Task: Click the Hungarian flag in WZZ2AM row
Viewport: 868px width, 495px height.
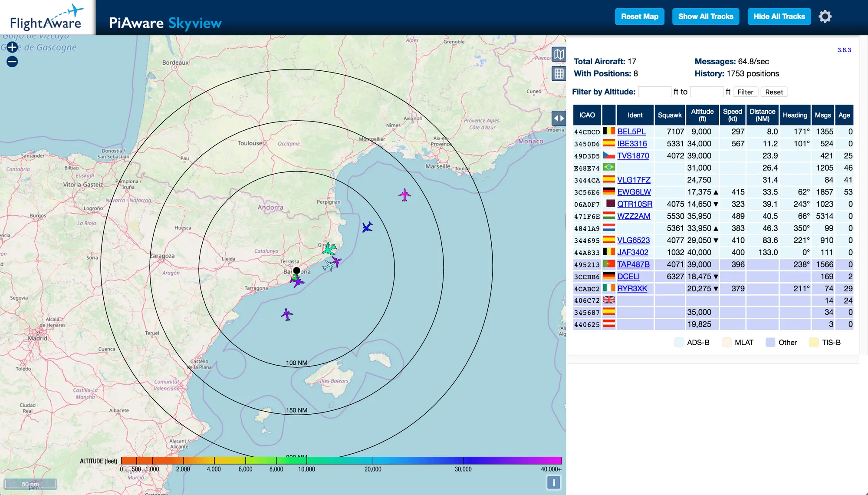Action: click(x=609, y=215)
